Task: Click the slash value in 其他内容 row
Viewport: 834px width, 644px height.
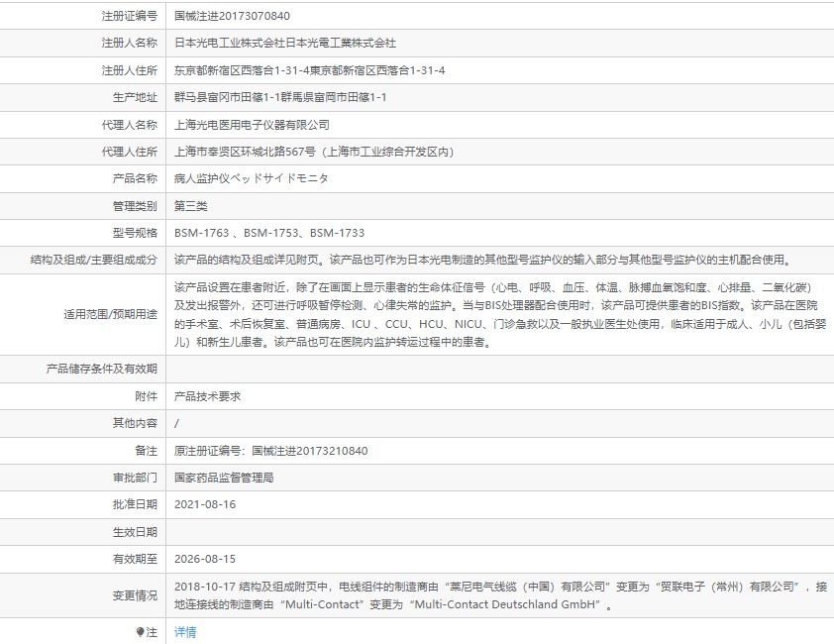Action: click(176, 424)
